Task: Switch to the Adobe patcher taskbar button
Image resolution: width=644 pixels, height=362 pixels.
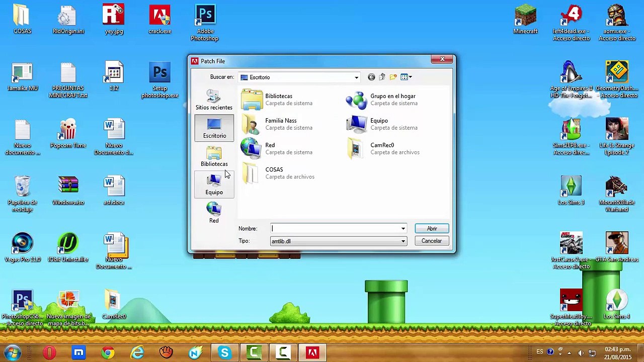Action: 312,353
